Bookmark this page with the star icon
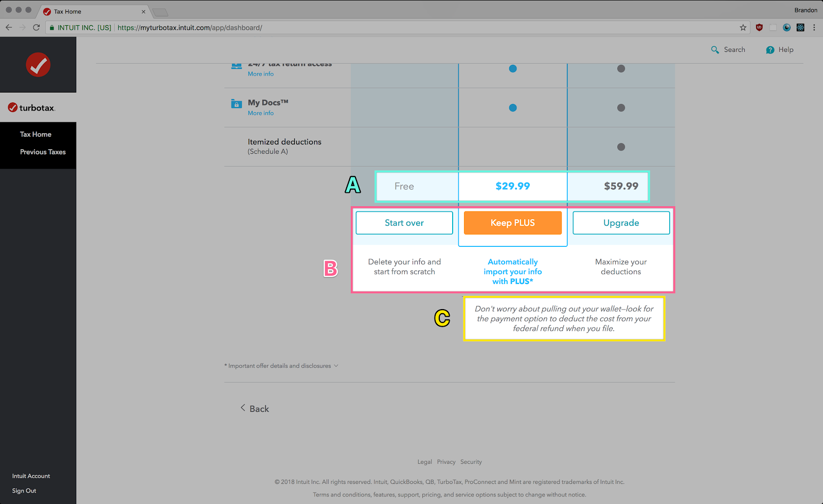 pos(743,28)
